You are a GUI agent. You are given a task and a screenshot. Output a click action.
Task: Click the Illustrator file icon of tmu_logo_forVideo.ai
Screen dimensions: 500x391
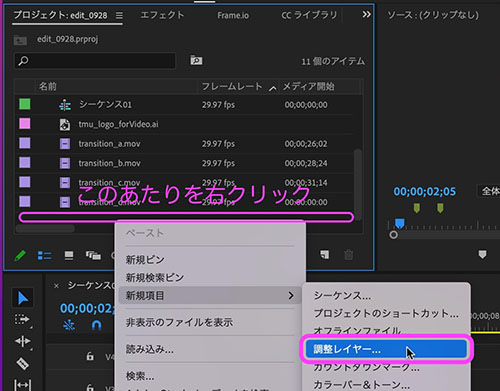pos(65,125)
